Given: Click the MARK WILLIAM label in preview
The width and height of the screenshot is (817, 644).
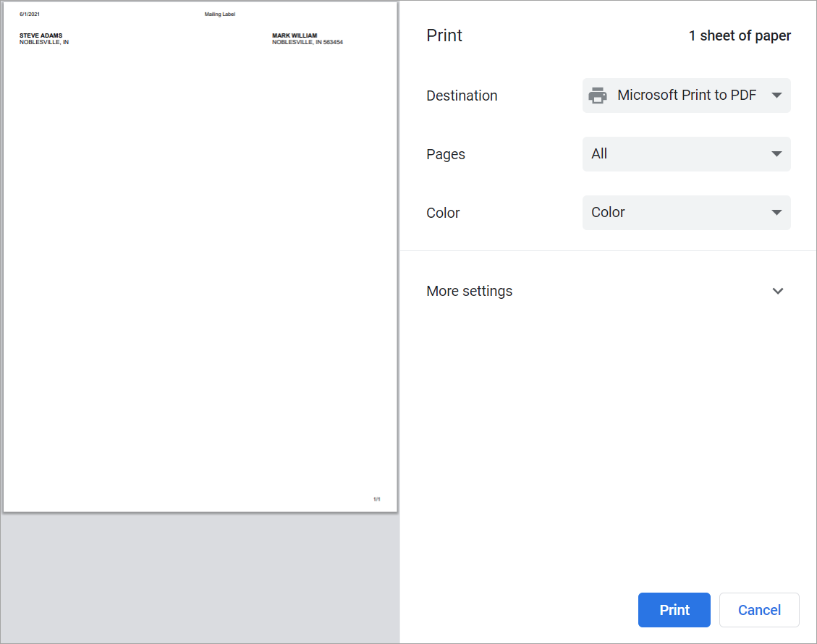Looking at the screenshot, I should [295, 35].
